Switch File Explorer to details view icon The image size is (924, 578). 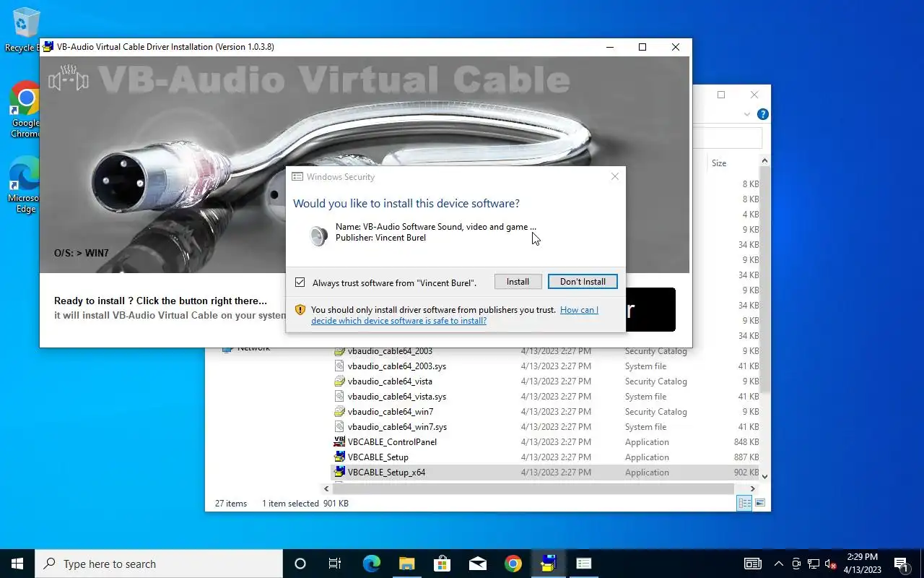745,503
